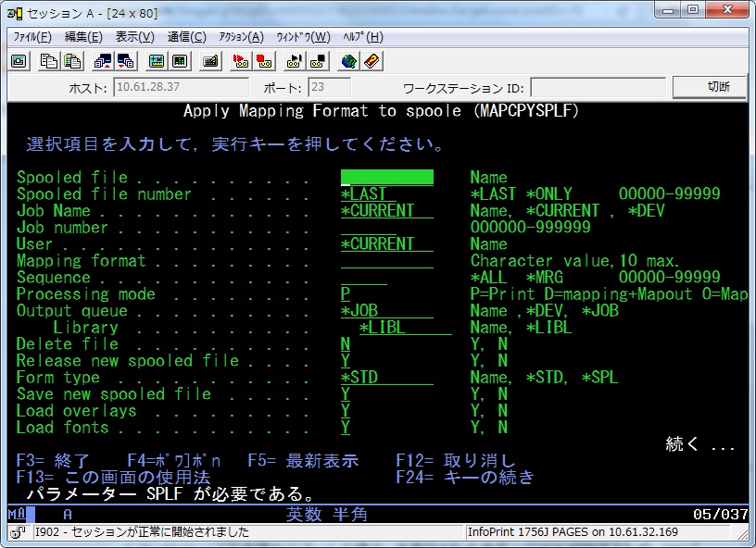Click the InfoPrint 1756J PAGES status text

[x=573, y=532]
